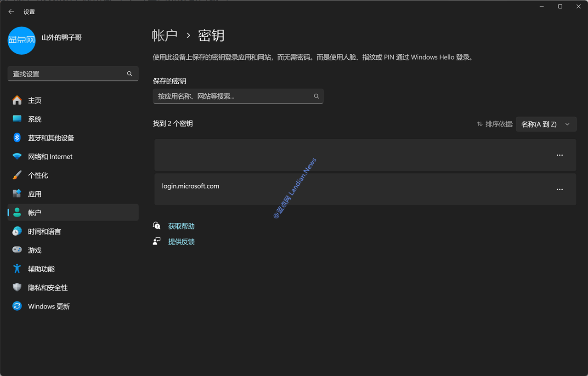588x376 pixels.
Task: Click the breadcrumb chevron separator
Action: click(x=188, y=35)
